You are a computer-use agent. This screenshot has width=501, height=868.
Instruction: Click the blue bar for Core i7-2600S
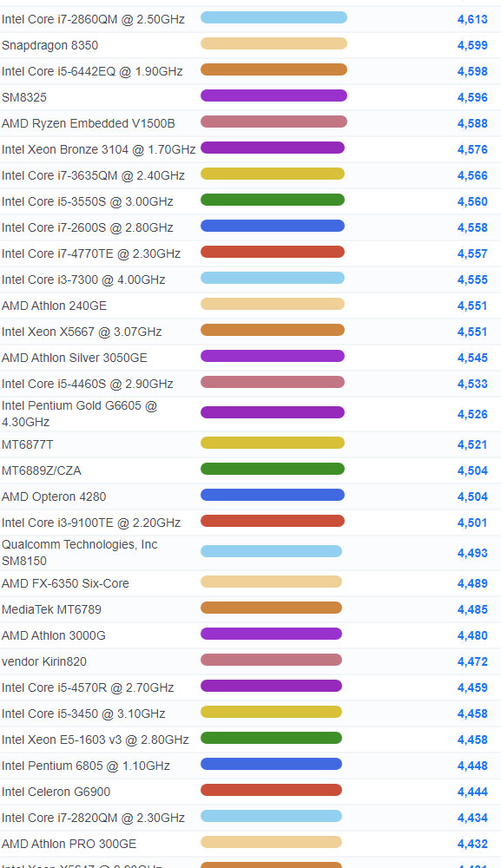pos(273,226)
